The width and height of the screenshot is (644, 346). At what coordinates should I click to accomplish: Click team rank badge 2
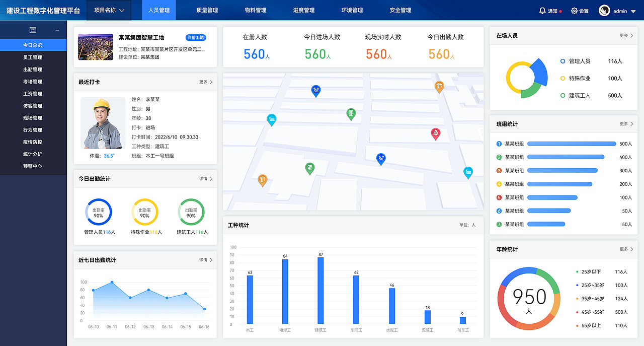(499, 157)
